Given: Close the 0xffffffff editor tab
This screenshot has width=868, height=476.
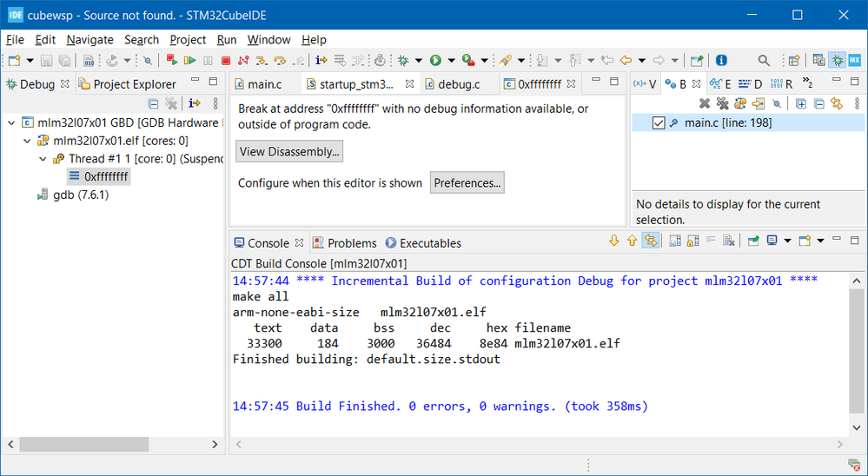Looking at the screenshot, I should point(572,84).
